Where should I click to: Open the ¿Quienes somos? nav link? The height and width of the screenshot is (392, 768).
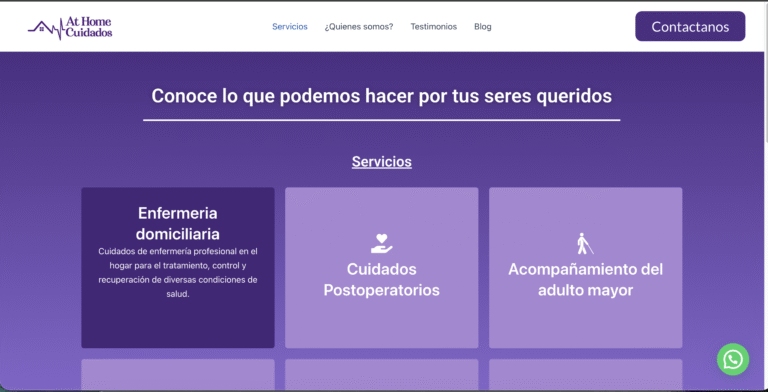359,26
